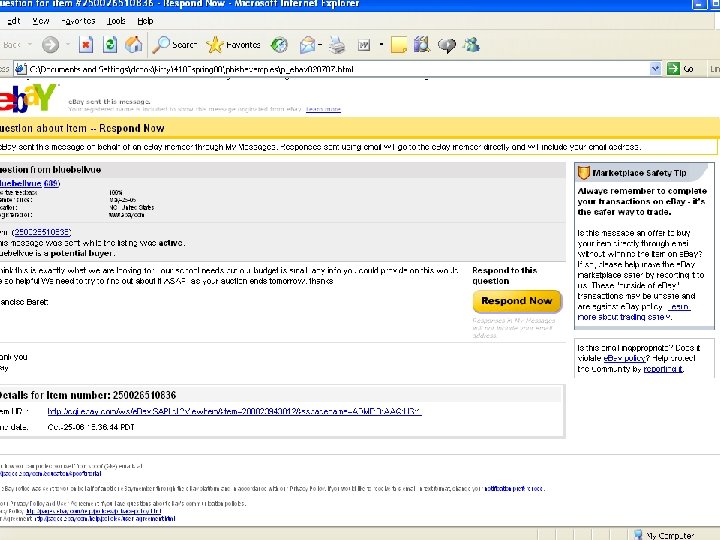Click the yellow note toolbar icon
This screenshot has width=720, height=540.
[x=399, y=45]
